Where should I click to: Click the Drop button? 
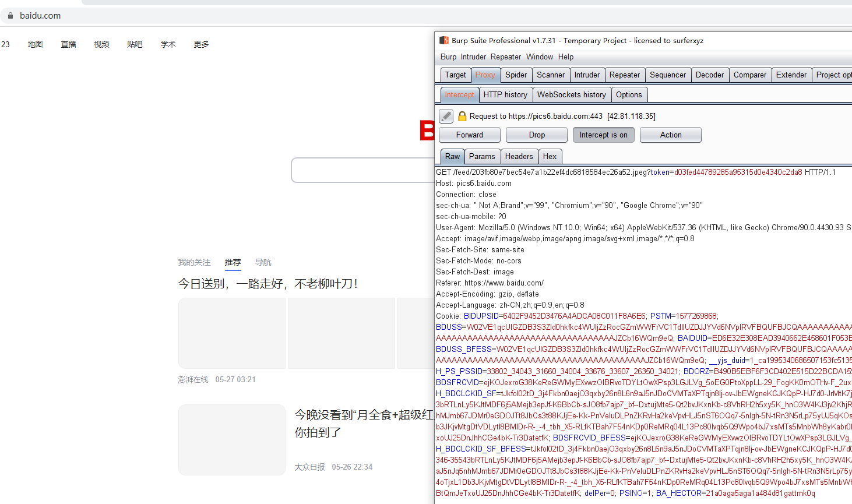click(x=537, y=135)
